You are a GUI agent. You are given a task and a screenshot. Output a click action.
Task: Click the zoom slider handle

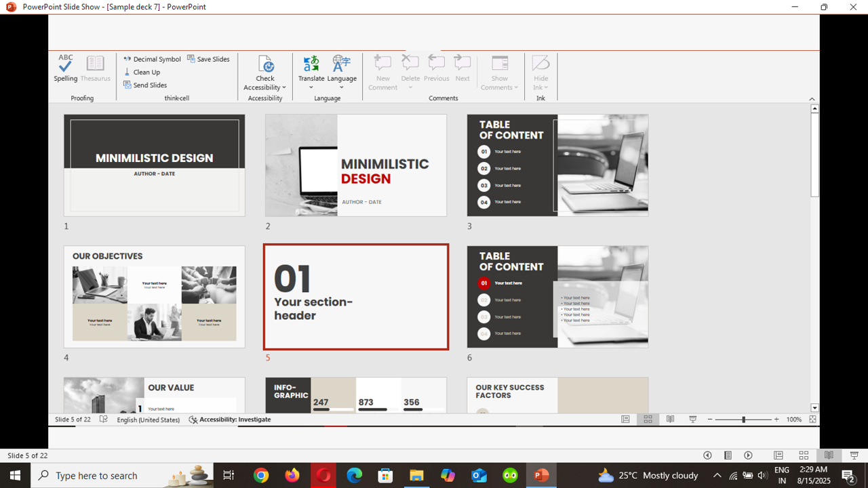coord(744,420)
